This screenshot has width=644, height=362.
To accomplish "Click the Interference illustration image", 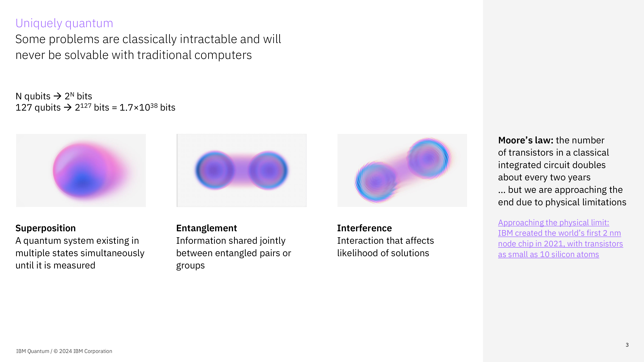I will click(402, 170).
